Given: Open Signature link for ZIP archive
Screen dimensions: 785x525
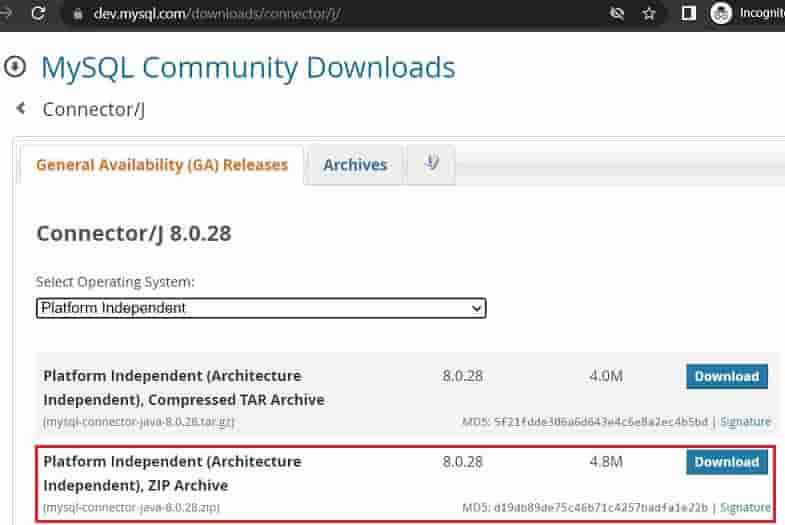Looking at the screenshot, I should tap(745, 507).
